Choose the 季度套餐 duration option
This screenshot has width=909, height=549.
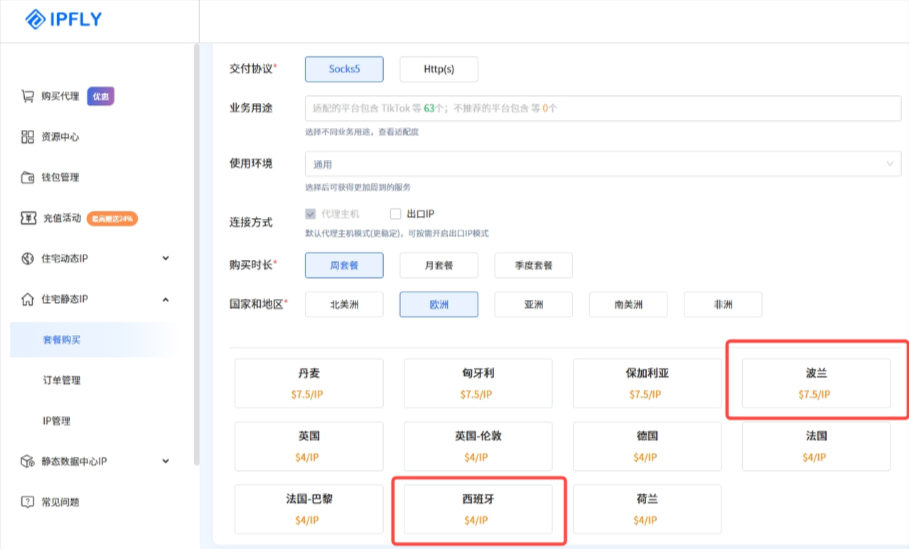coord(533,266)
